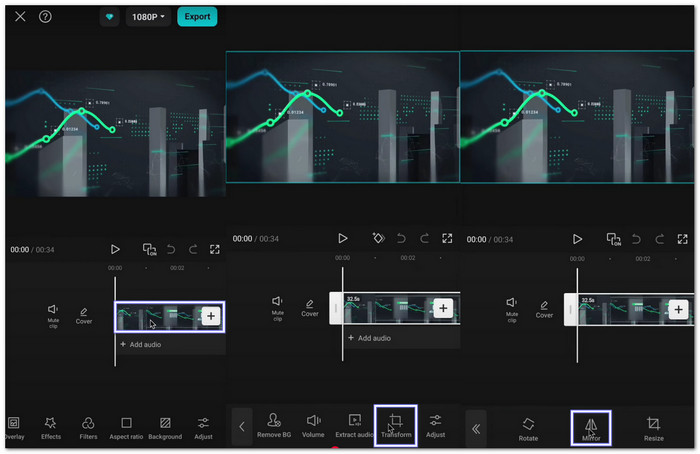Open the Effects tool
The height and width of the screenshot is (454, 700).
[x=51, y=428]
